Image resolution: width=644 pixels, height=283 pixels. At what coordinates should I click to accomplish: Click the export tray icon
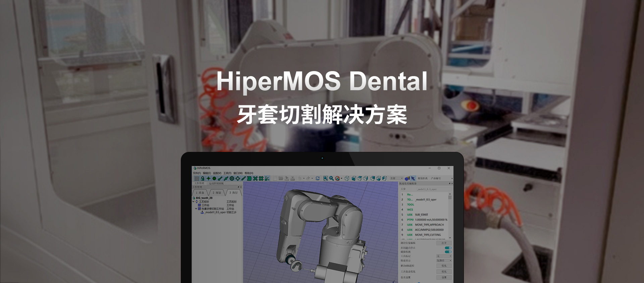[292, 178]
